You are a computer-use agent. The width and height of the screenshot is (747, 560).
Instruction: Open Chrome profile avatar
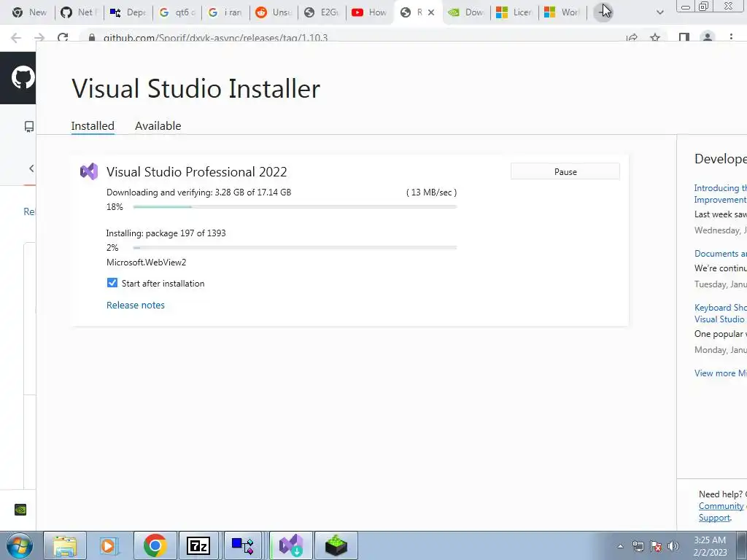pos(708,37)
